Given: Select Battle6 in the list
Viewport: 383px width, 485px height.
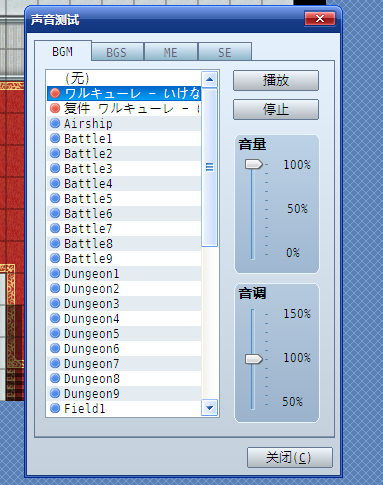Looking at the screenshot, I should pyautogui.click(x=124, y=213).
